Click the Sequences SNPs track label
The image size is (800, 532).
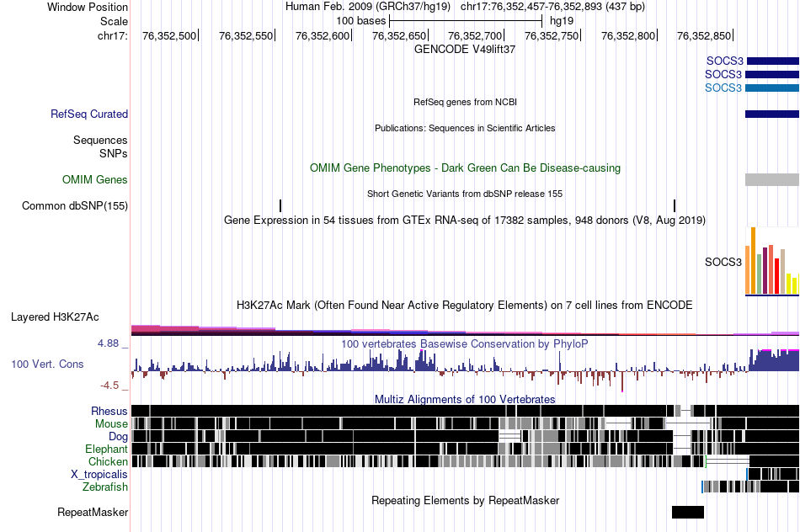100,147
